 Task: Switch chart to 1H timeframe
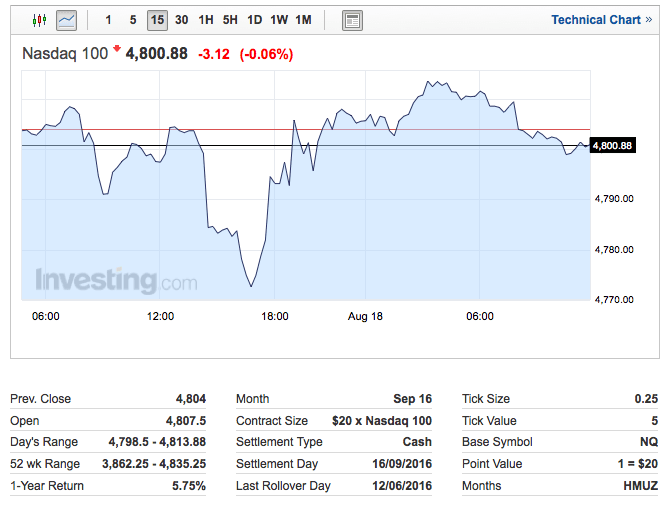206,20
